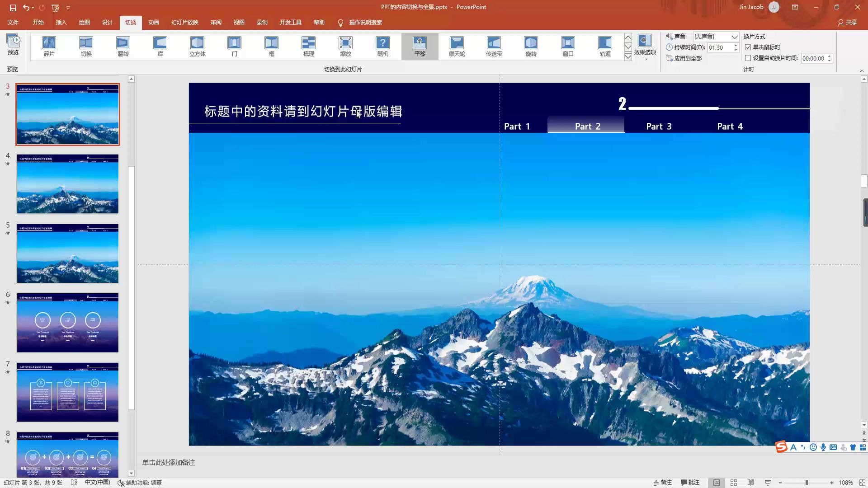868x488 pixels.
Task: Open the 动画 ribbon tab
Action: [154, 22]
